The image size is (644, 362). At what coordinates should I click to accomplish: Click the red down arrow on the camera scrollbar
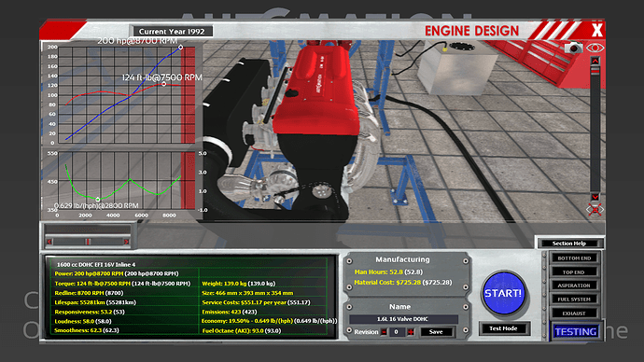tap(595, 197)
